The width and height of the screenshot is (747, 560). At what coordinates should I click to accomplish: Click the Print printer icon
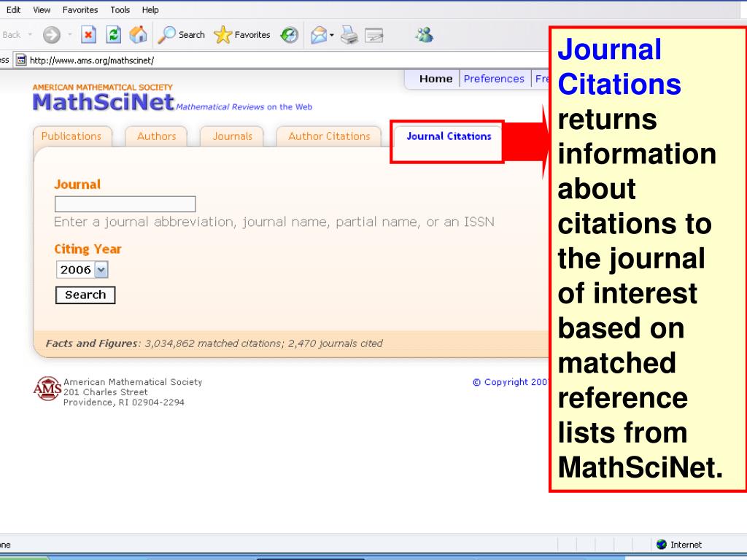pos(349,35)
